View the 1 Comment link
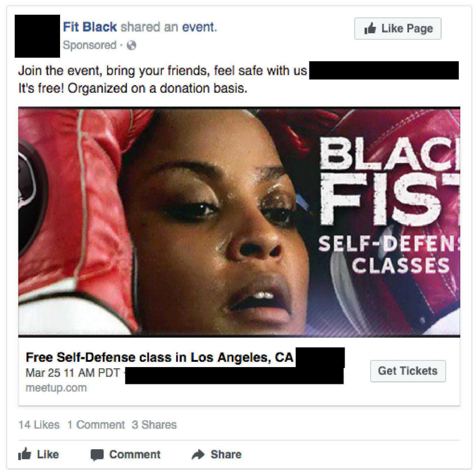This screenshot has height=476, width=475. (x=96, y=424)
